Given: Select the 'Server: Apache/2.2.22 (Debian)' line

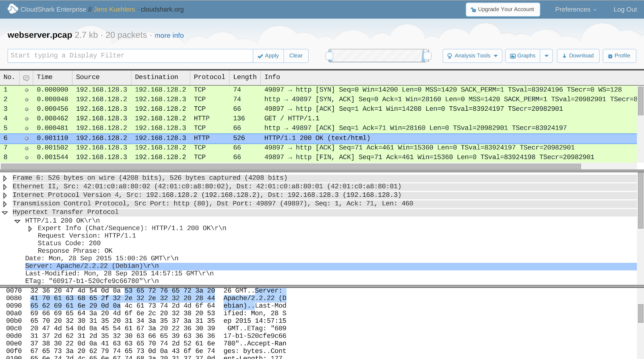Looking at the screenshot, I should [x=331, y=266].
